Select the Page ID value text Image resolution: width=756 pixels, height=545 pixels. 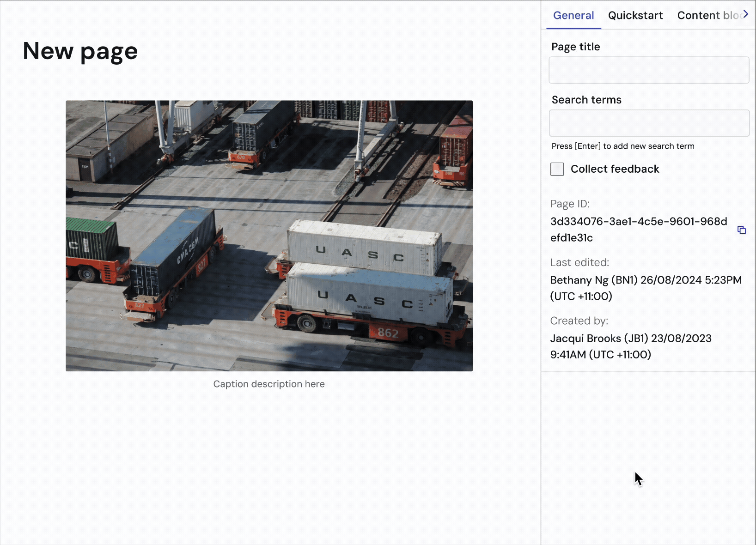(639, 230)
